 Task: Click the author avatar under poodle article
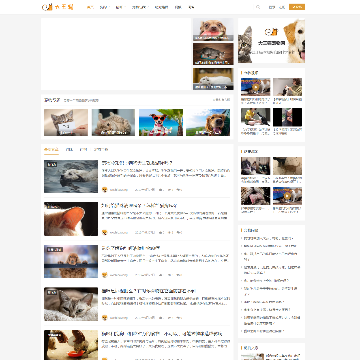(x=105, y=275)
